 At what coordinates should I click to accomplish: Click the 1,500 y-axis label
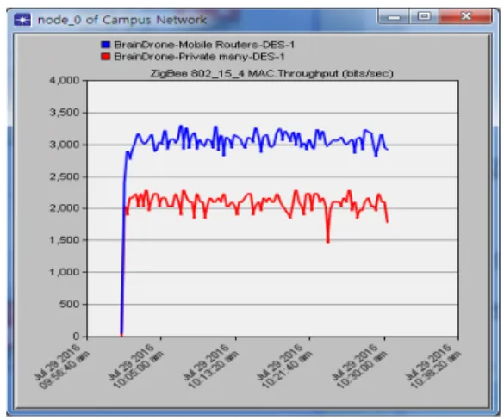65,240
